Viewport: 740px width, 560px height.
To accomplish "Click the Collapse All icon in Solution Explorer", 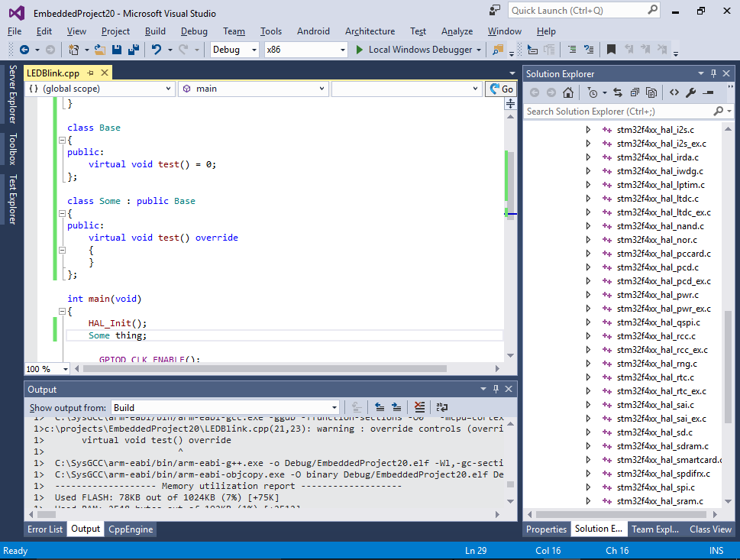I will (x=635, y=92).
